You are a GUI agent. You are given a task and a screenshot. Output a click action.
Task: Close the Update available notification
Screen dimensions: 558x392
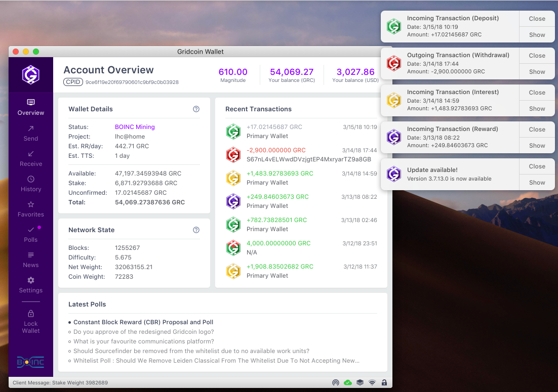coord(537,166)
